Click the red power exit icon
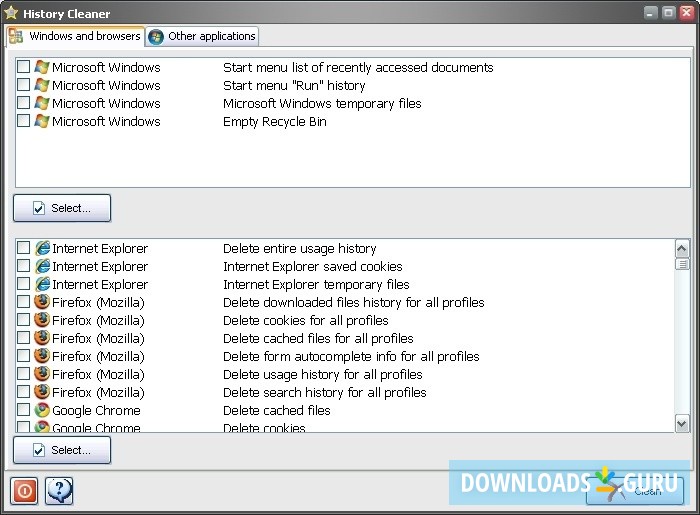This screenshot has height=515, width=700. [24, 491]
